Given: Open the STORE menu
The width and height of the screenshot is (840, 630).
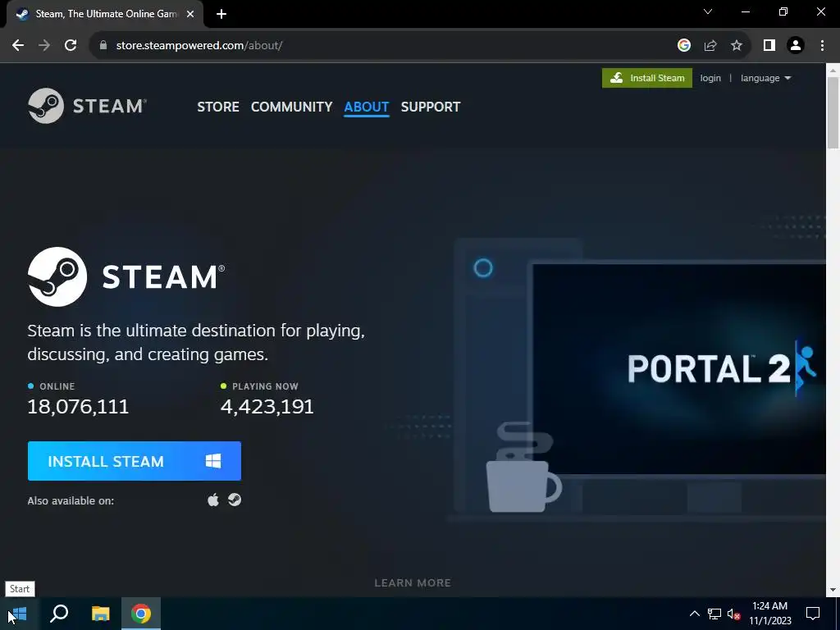Looking at the screenshot, I should click(x=218, y=107).
